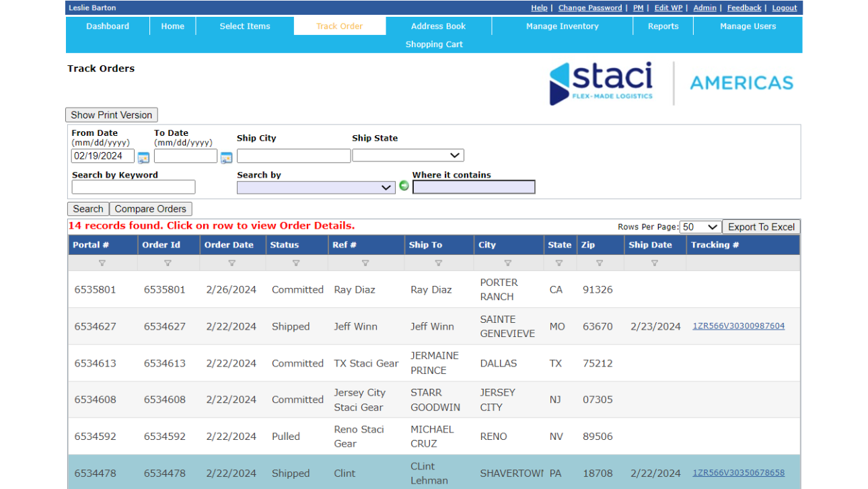Select the TX Staci Gear reference cell
868x489 pixels.
coord(367,363)
